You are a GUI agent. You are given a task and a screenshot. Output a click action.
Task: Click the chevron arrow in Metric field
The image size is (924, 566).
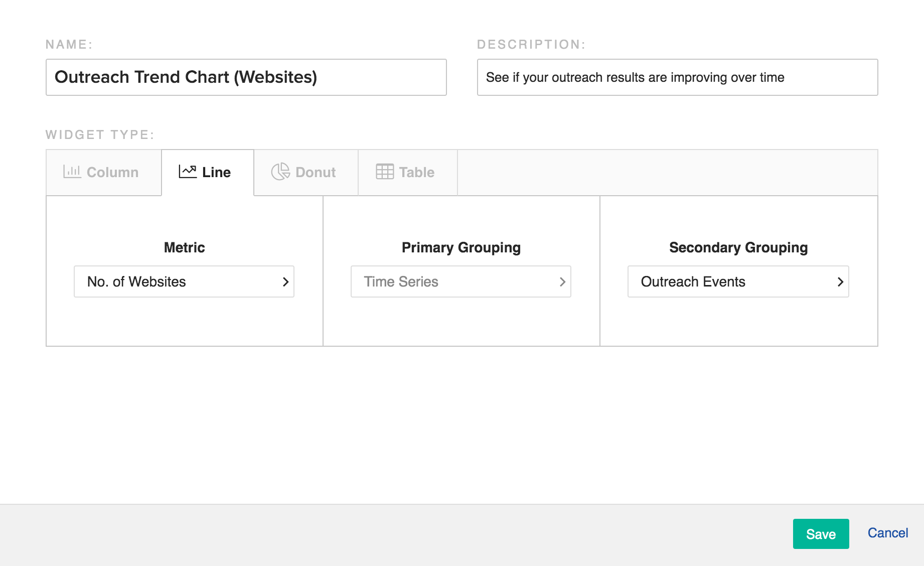(285, 282)
